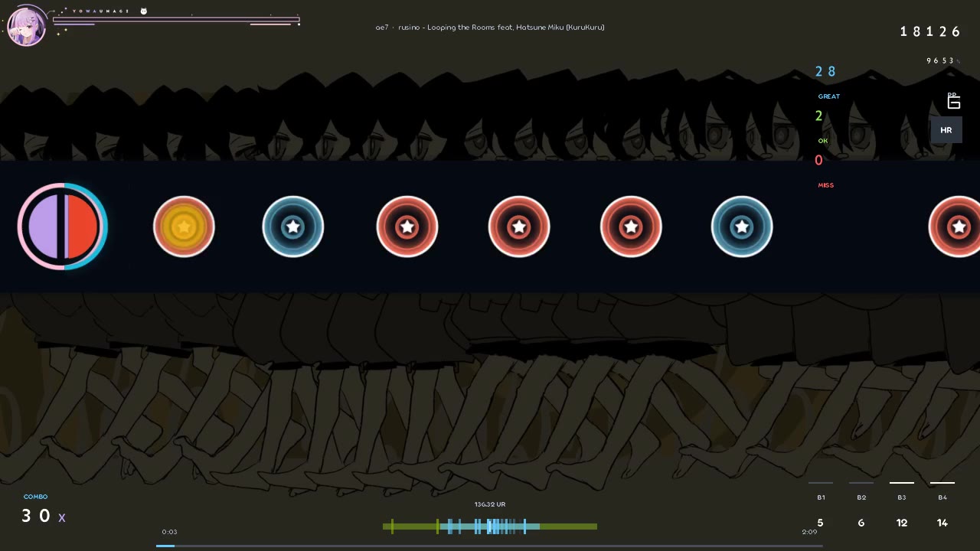Click the B1 key counter label

(821, 497)
